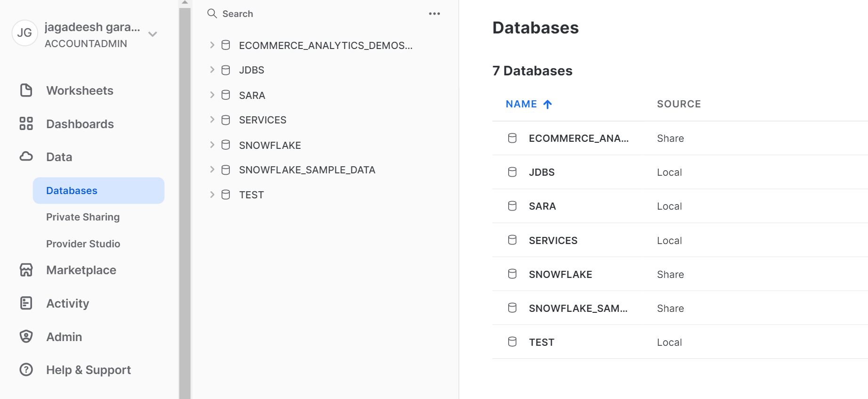This screenshot has height=399, width=868.
Task: Open Provider Studio in the sidebar
Action: tap(83, 244)
